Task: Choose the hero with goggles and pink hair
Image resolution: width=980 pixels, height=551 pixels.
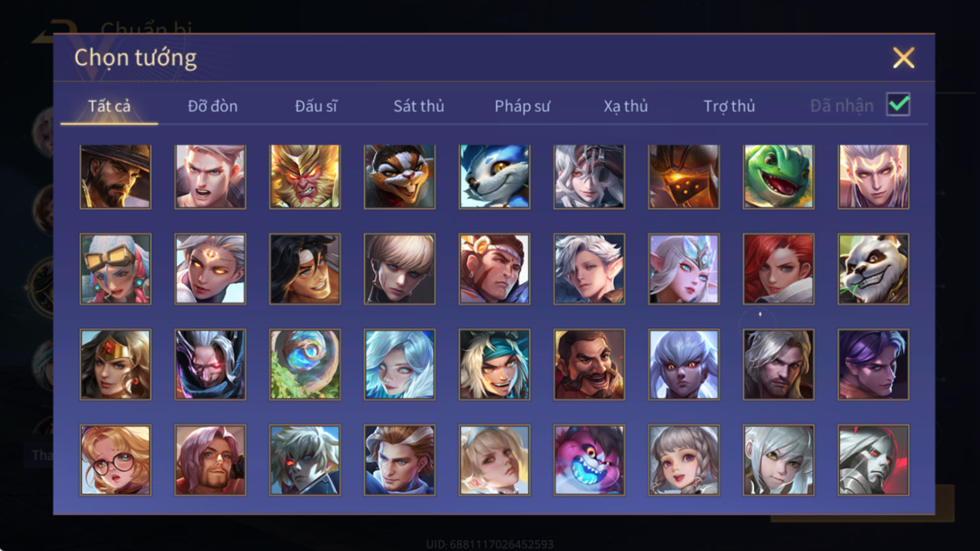Action: 115,269
